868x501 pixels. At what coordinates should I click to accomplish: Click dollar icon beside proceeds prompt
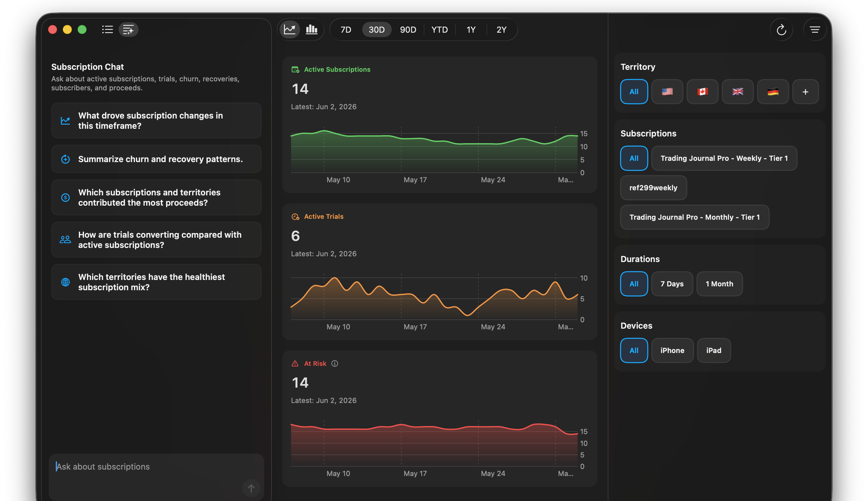(x=65, y=197)
